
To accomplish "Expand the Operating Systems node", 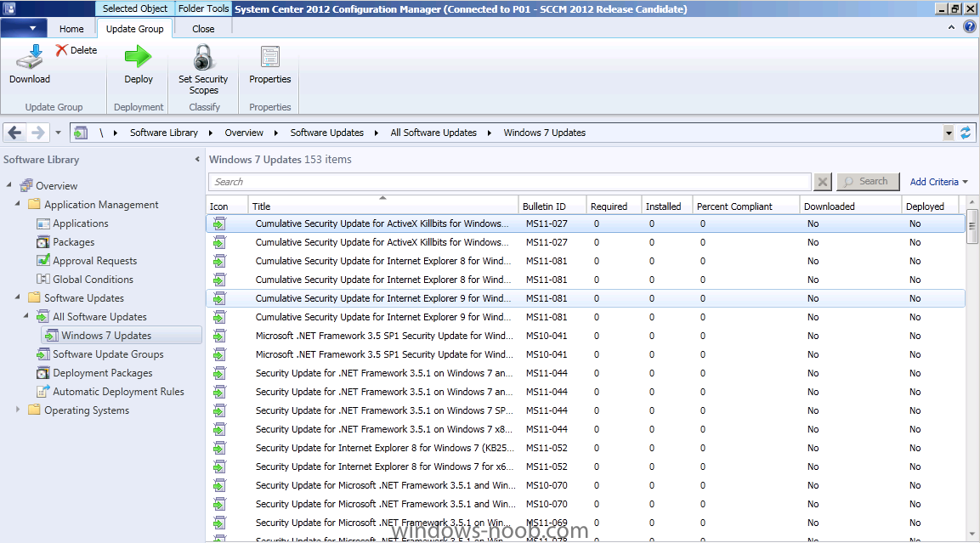I will point(18,410).
